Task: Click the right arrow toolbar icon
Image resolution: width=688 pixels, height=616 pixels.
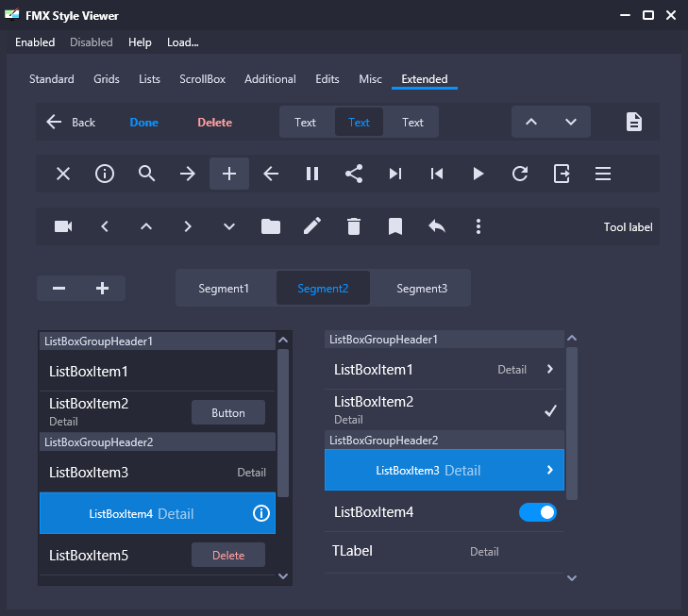Action: (x=188, y=174)
